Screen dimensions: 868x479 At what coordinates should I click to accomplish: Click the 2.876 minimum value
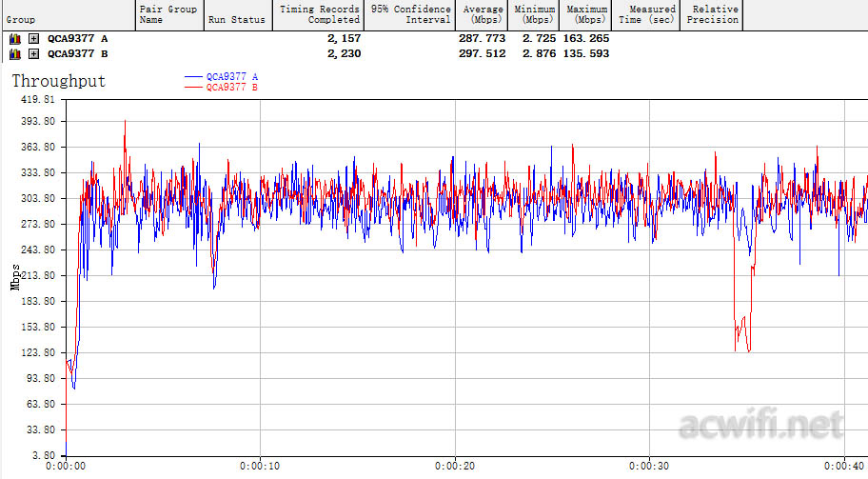pos(540,53)
